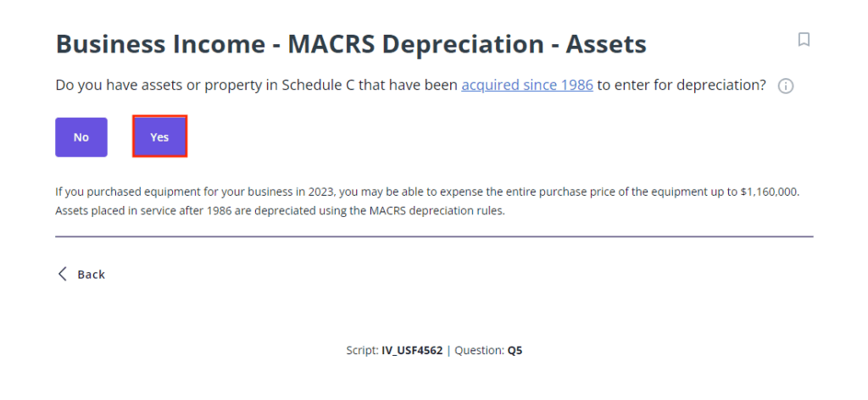Click the Back chevron arrow
The width and height of the screenshot is (868, 400).
coord(62,274)
